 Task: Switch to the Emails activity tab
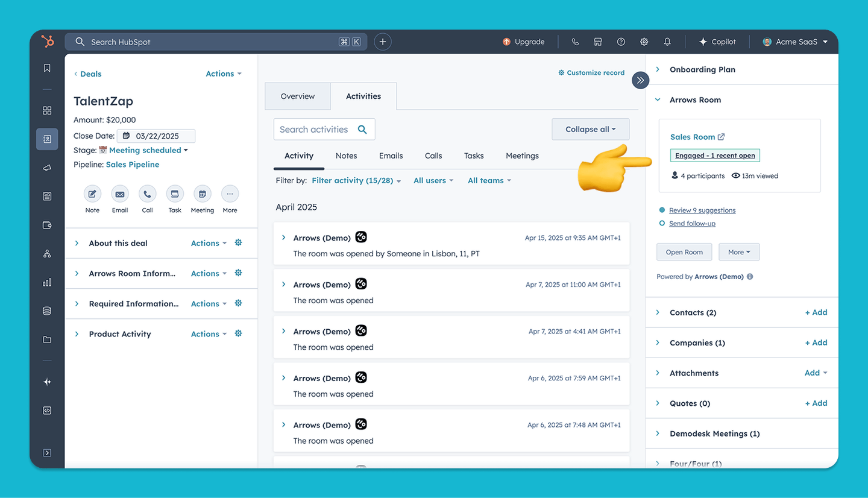tap(391, 156)
